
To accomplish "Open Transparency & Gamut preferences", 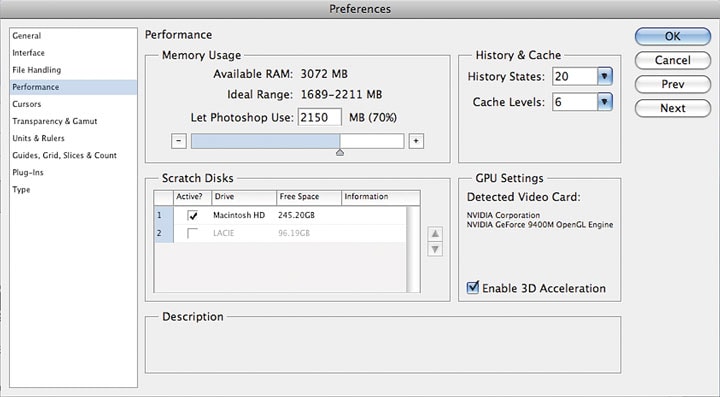I will (x=73, y=121).
